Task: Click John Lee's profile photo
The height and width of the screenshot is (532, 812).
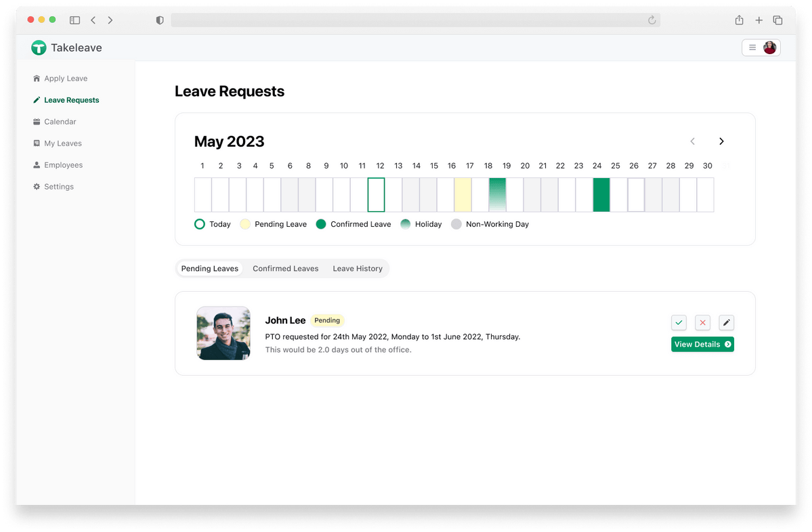Action: [223, 333]
